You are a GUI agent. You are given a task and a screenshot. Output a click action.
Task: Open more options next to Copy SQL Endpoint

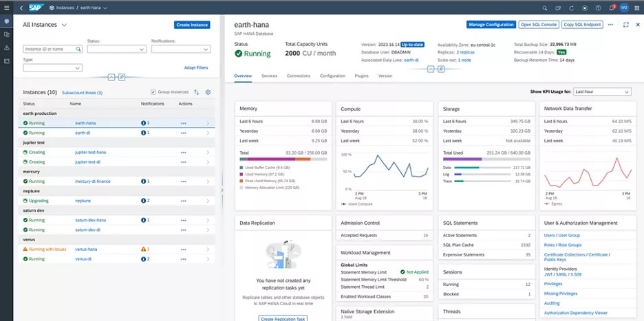click(x=611, y=25)
